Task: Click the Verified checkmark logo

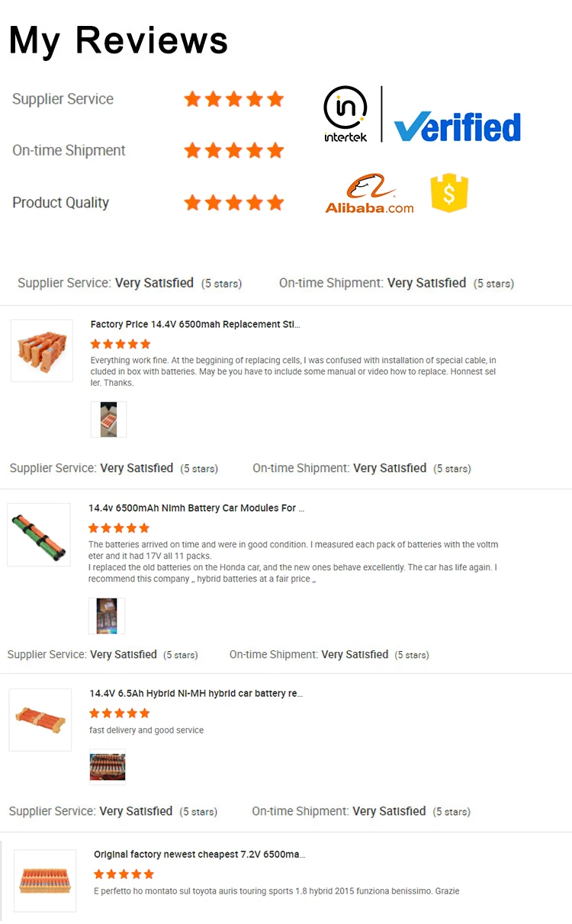Action: pos(457,126)
